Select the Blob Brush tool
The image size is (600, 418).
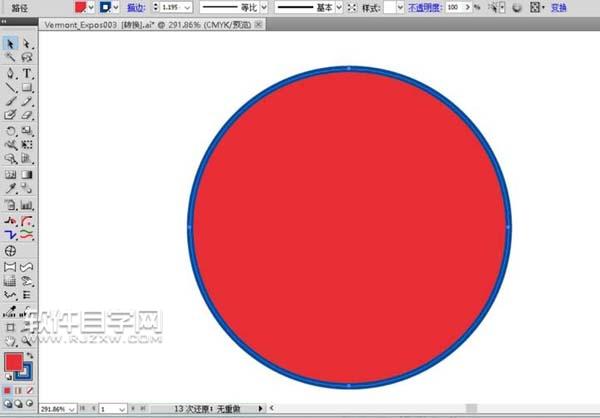[x=10, y=115]
